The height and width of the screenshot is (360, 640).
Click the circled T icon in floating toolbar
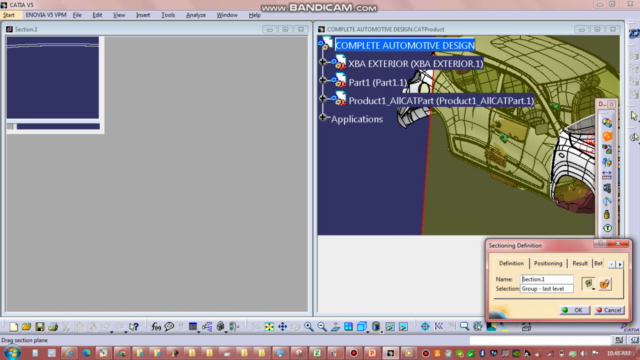(607, 228)
